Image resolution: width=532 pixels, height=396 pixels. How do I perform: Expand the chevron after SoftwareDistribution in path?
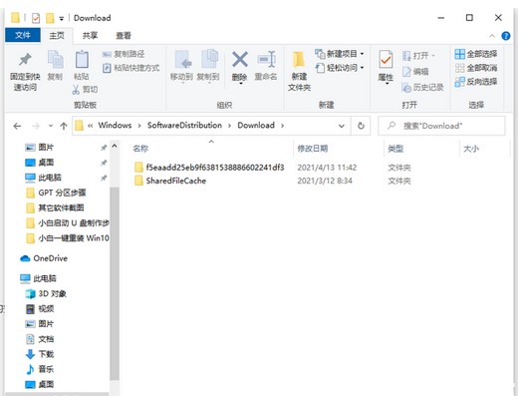[x=230, y=126]
